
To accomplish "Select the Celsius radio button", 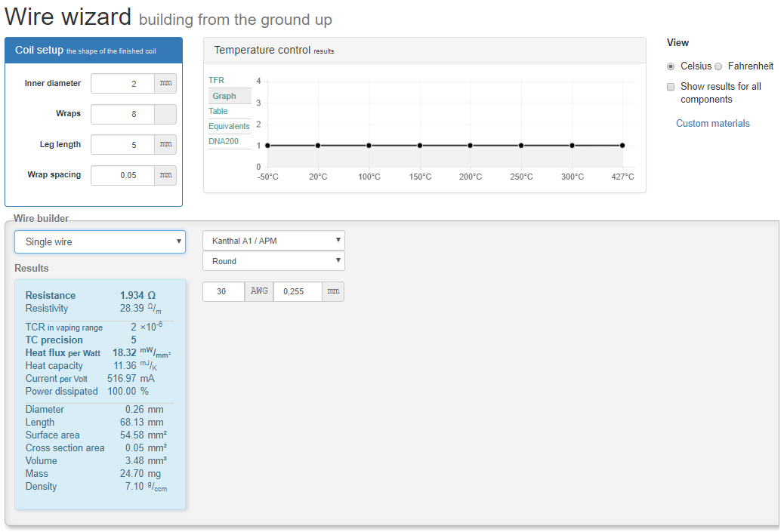I will [x=671, y=66].
